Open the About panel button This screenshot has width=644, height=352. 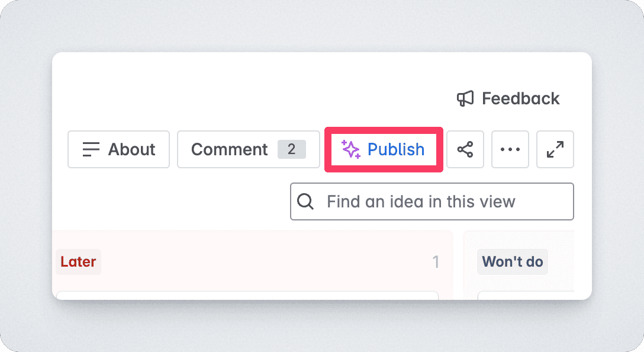tap(119, 149)
